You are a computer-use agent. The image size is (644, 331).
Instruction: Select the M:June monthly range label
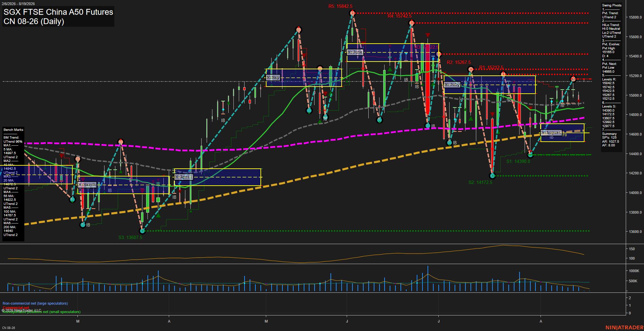355,52
